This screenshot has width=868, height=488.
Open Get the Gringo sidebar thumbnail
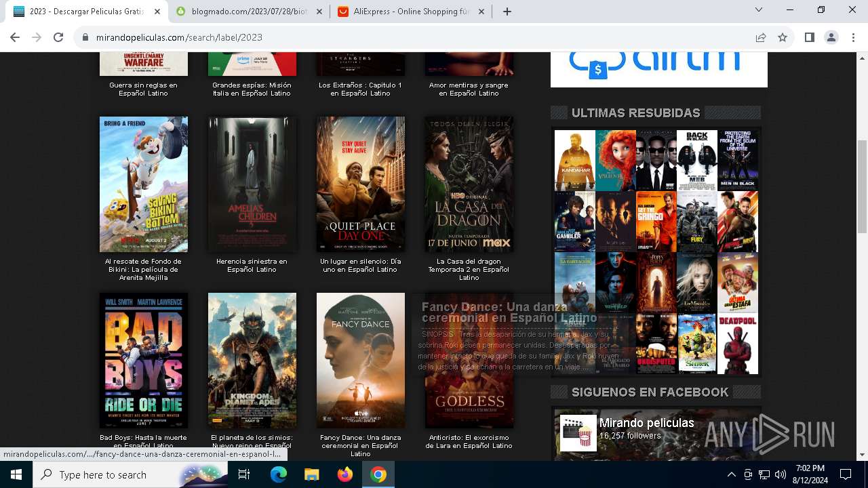(x=656, y=222)
